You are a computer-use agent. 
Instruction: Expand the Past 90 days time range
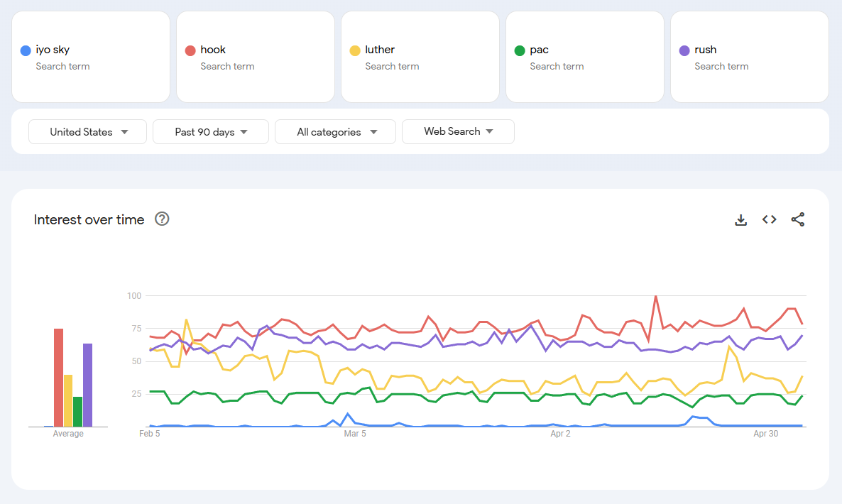point(211,132)
